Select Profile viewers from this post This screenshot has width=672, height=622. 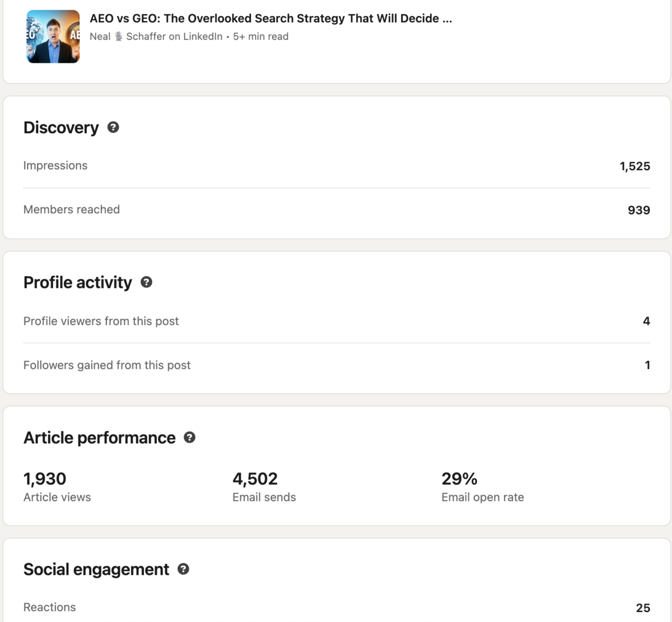pos(101,321)
